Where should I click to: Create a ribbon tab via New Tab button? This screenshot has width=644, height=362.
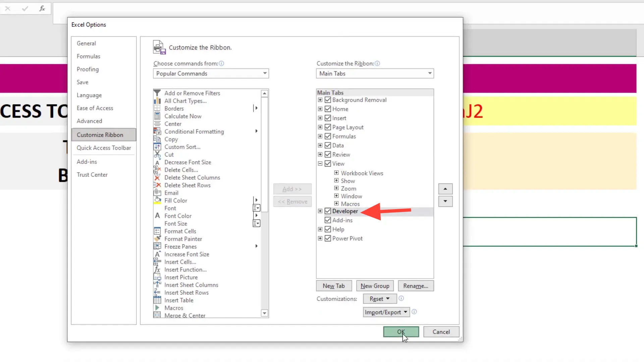coord(334,286)
